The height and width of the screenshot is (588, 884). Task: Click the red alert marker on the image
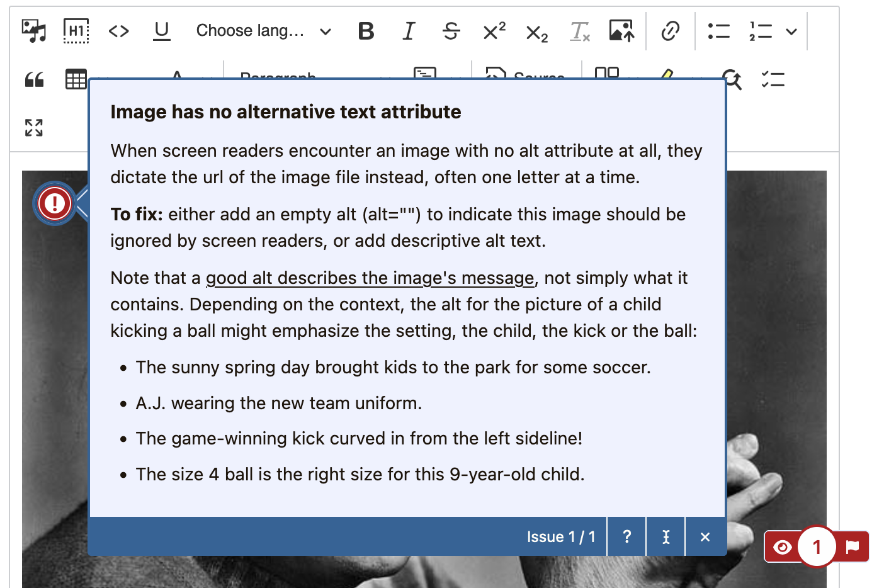pyautogui.click(x=55, y=203)
